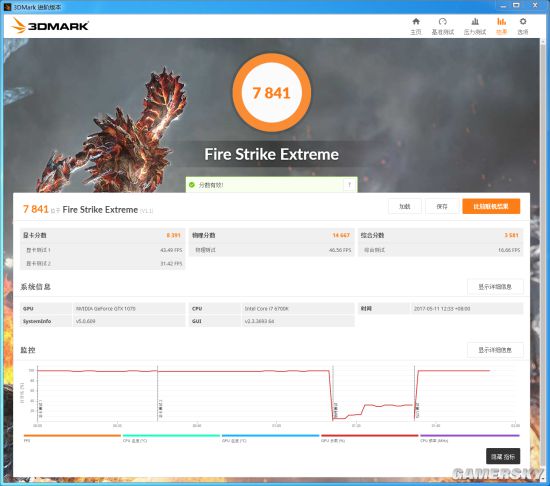Toggle the FPS orange legend line
Screen dimensions: 550x486
coord(72,436)
